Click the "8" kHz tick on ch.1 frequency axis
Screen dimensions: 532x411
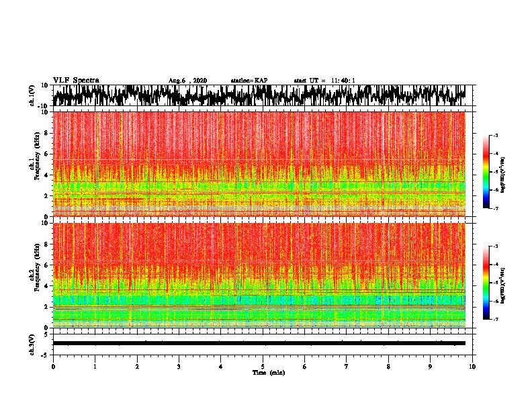46,133
